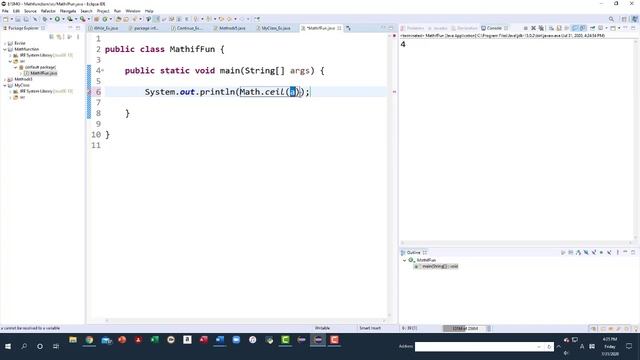Toggle Word Wrap in Console toolbar

[x=567, y=28]
